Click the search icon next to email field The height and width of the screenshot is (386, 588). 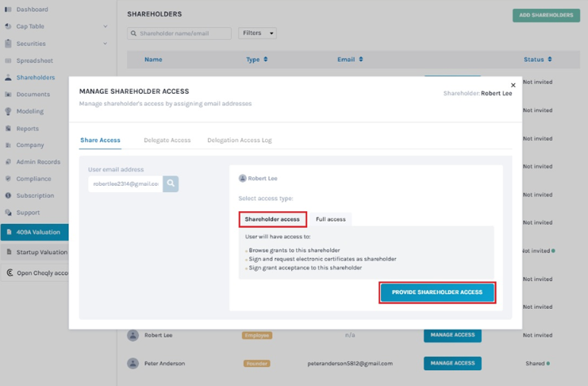pos(171,183)
